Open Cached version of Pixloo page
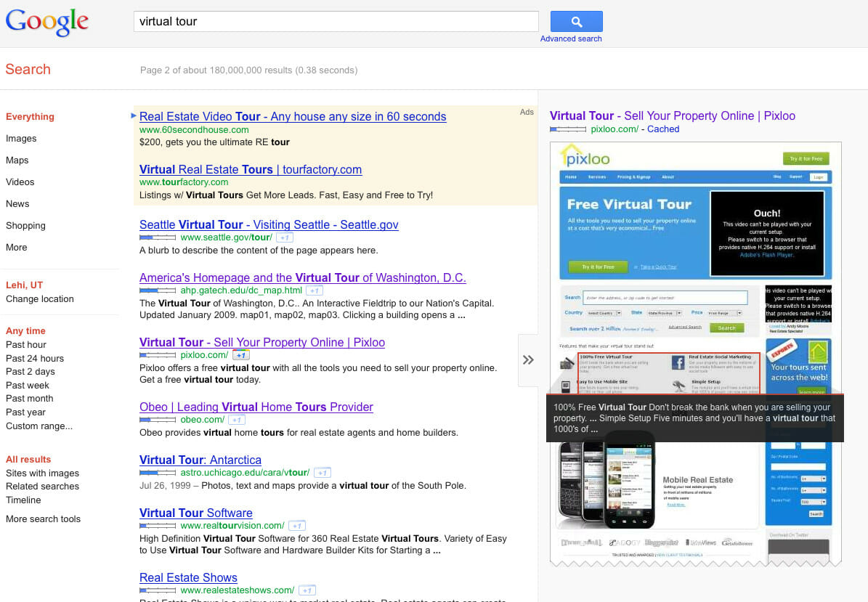The width and height of the screenshot is (868, 602). point(663,129)
